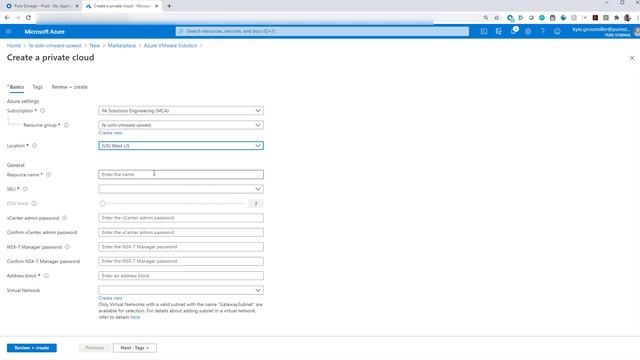The height and width of the screenshot is (360, 640).
Task: Open the Subscription dropdown
Action: point(181,111)
